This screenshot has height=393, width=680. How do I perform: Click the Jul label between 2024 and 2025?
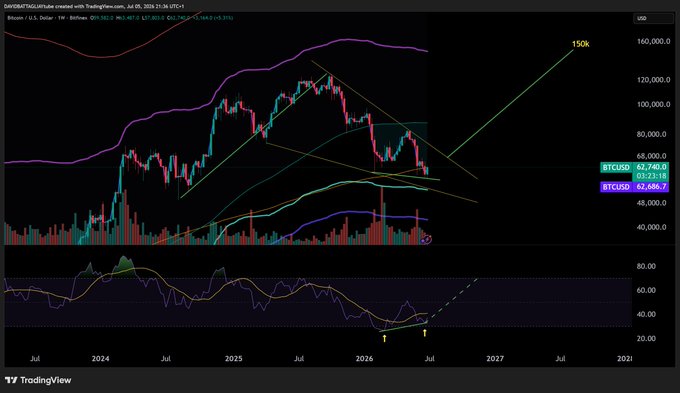point(166,359)
